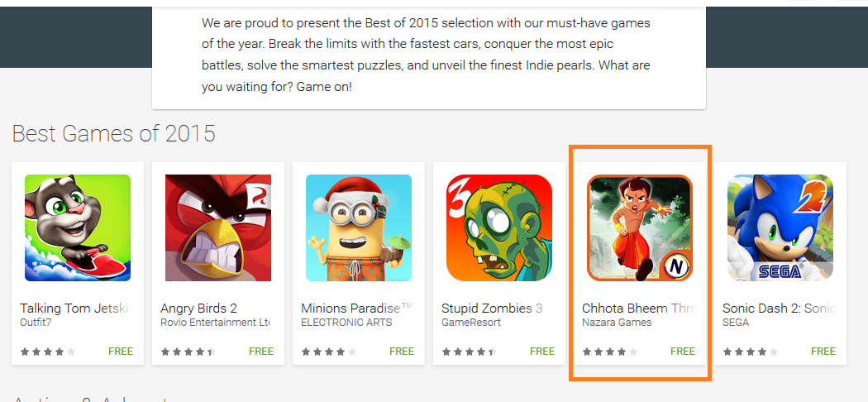868x402 pixels.
Task: Click the Angry Birds 2 title
Action: [198, 309]
